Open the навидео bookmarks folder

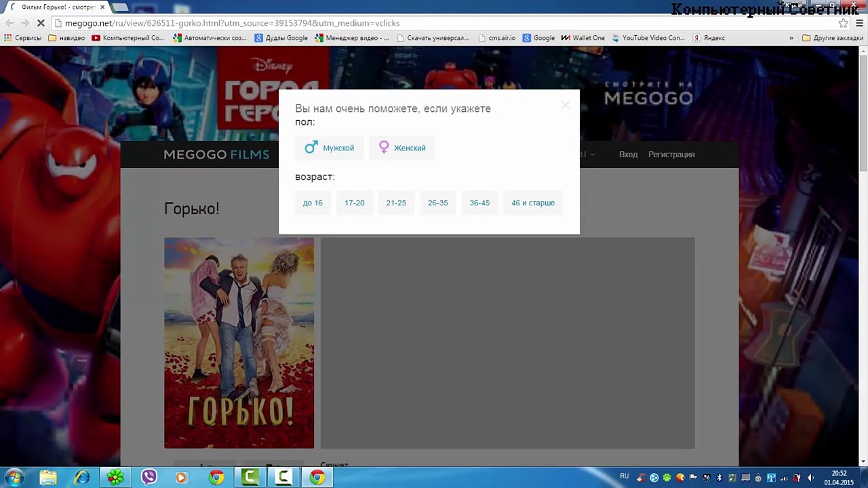(x=67, y=38)
